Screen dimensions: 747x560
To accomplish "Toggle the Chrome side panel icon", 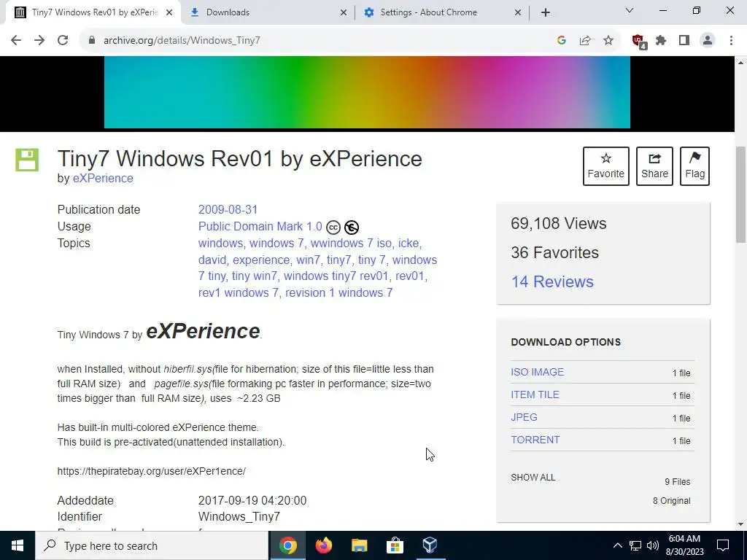I will coord(684,41).
